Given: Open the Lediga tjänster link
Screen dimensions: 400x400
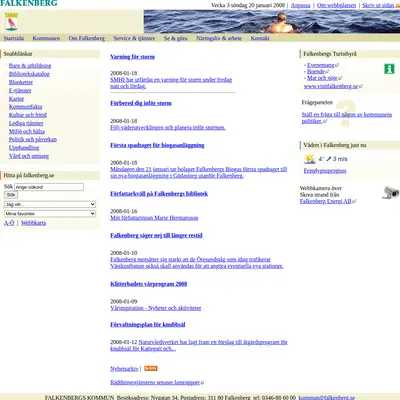Looking at the screenshot, I should [x=26, y=123].
